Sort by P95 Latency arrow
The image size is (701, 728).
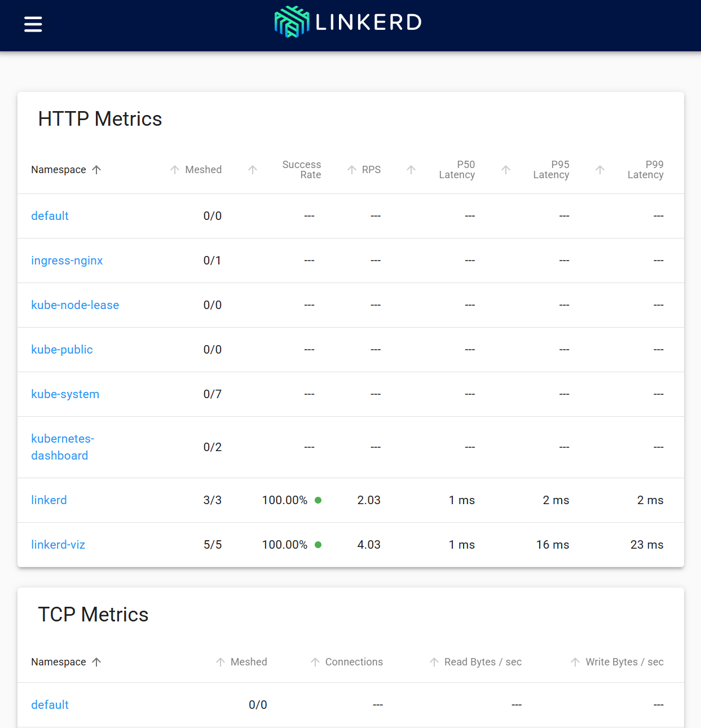click(506, 170)
